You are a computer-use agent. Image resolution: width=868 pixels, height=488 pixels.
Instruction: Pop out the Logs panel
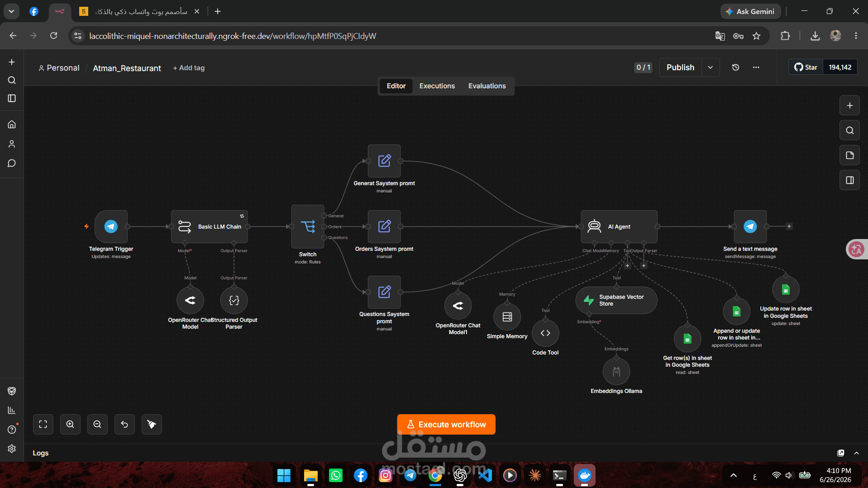click(x=841, y=453)
